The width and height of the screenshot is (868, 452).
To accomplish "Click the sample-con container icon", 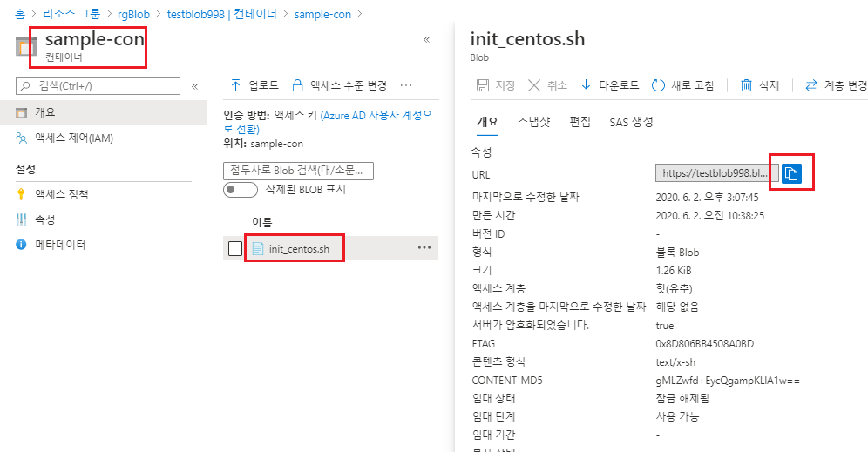I will click(26, 47).
